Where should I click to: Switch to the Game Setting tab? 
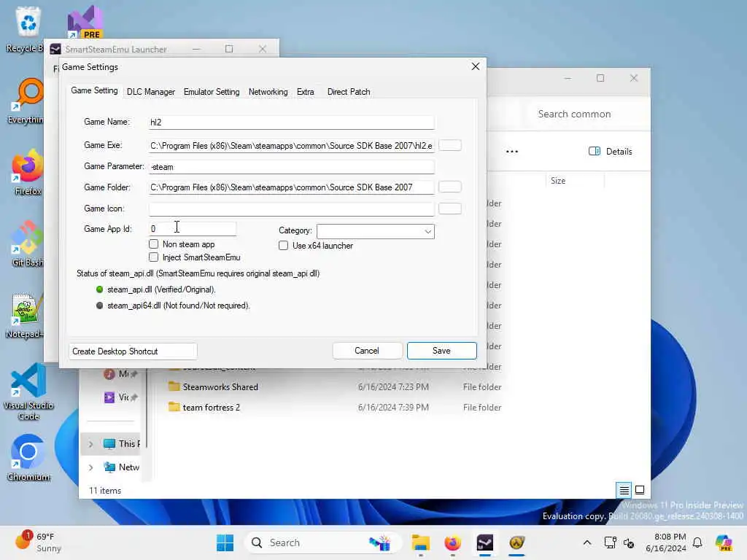click(94, 90)
